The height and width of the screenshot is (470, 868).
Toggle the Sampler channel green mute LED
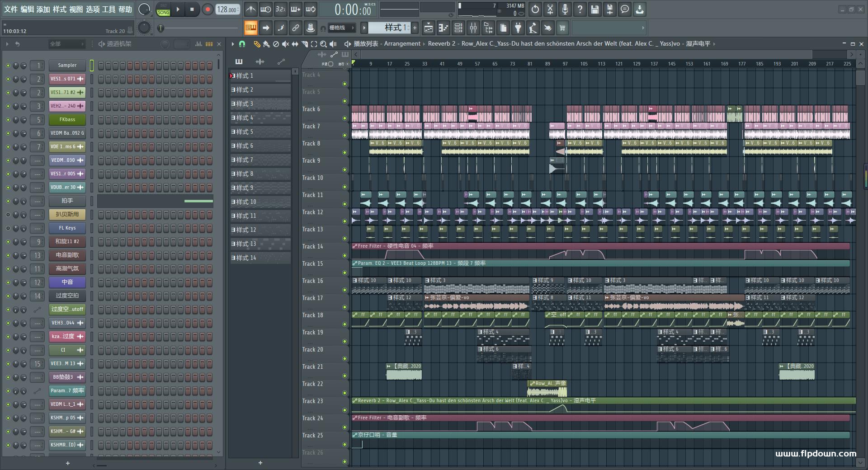pos(8,66)
